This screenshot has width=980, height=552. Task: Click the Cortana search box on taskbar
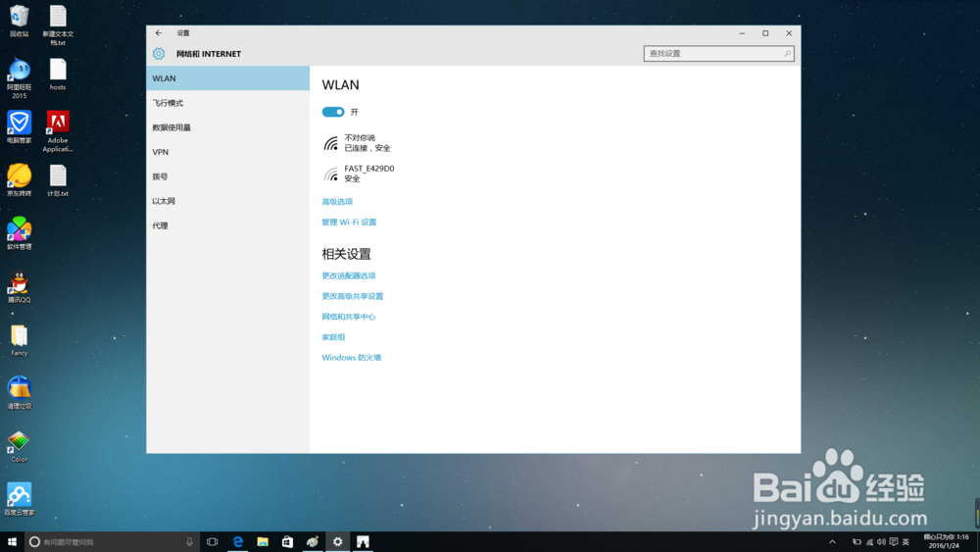point(113,542)
